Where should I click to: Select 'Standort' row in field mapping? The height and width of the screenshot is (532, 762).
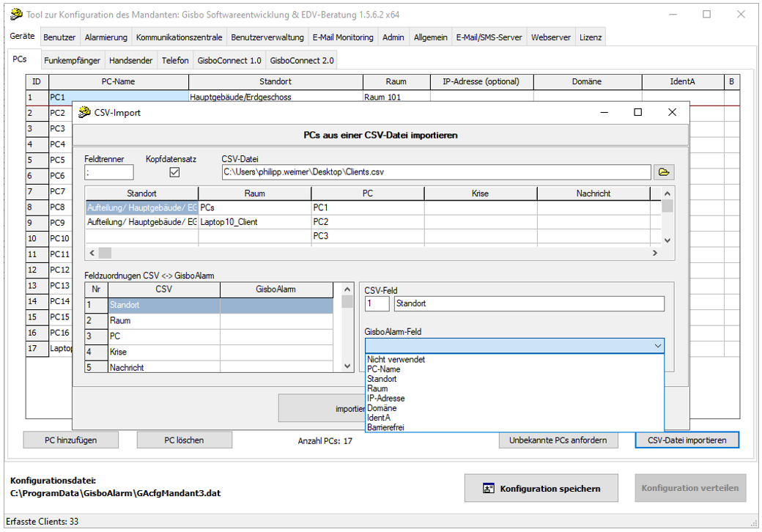coord(209,305)
